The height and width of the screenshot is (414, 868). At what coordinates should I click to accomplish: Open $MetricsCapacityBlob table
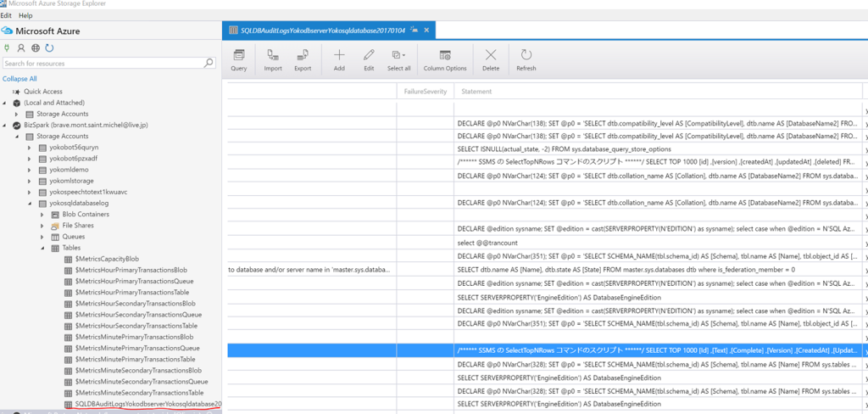[107, 259]
